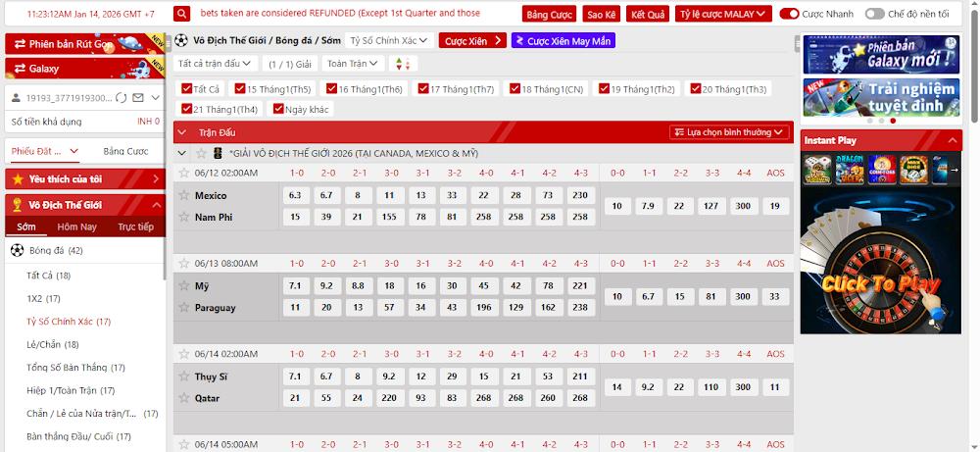980x452 pixels.
Task: Open the mail envelope icon in account bar
Action: 139,98
